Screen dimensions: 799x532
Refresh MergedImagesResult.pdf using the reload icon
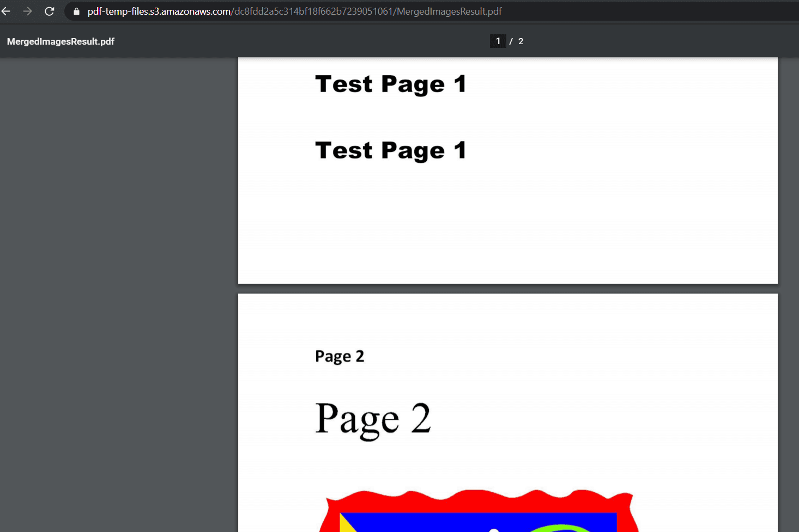(x=49, y=11)
